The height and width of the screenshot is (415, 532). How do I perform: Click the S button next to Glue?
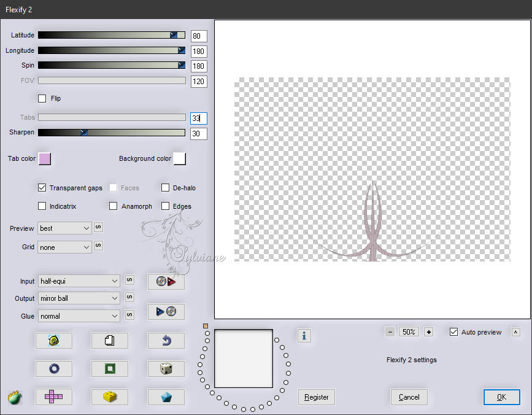129,315
